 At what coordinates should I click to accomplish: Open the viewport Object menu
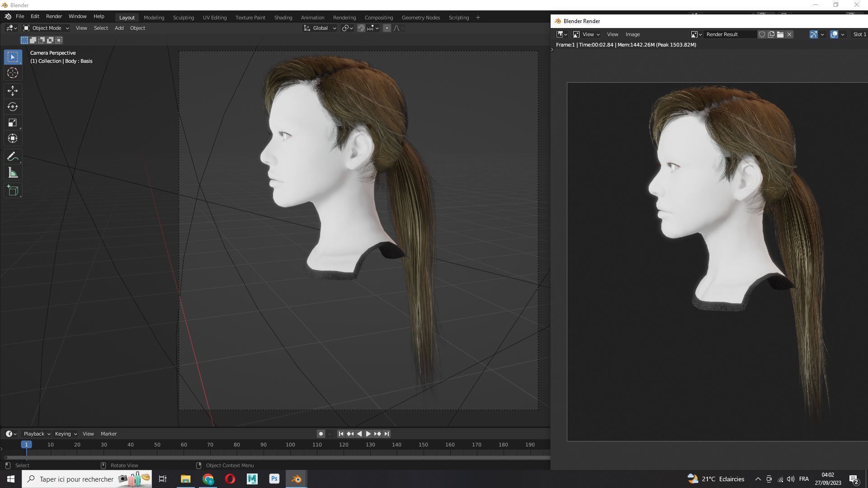tap(137, 28)
